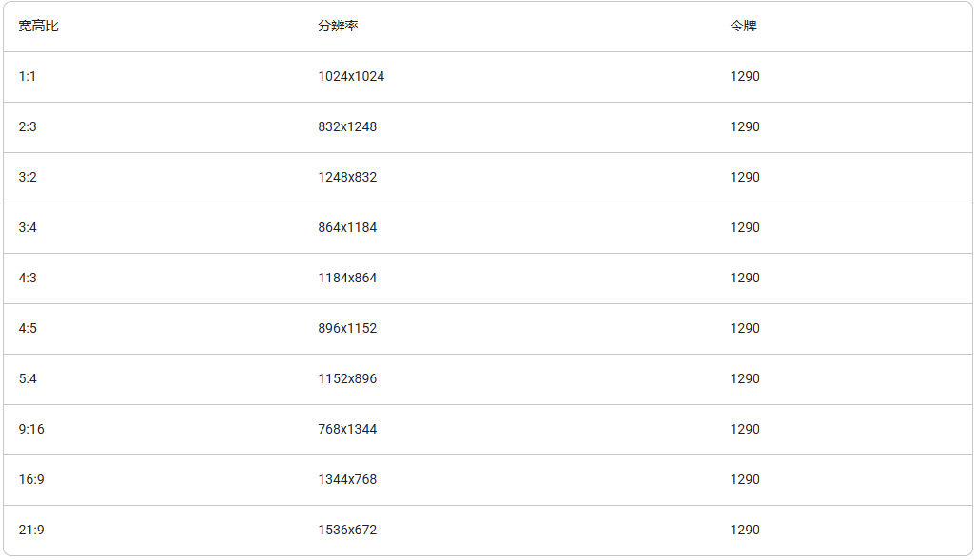This screenshot has width=977, height=560.
Task: Select the 2:3 aspect ratio cell
Action: pyautogui.click(x=28, y=126)
